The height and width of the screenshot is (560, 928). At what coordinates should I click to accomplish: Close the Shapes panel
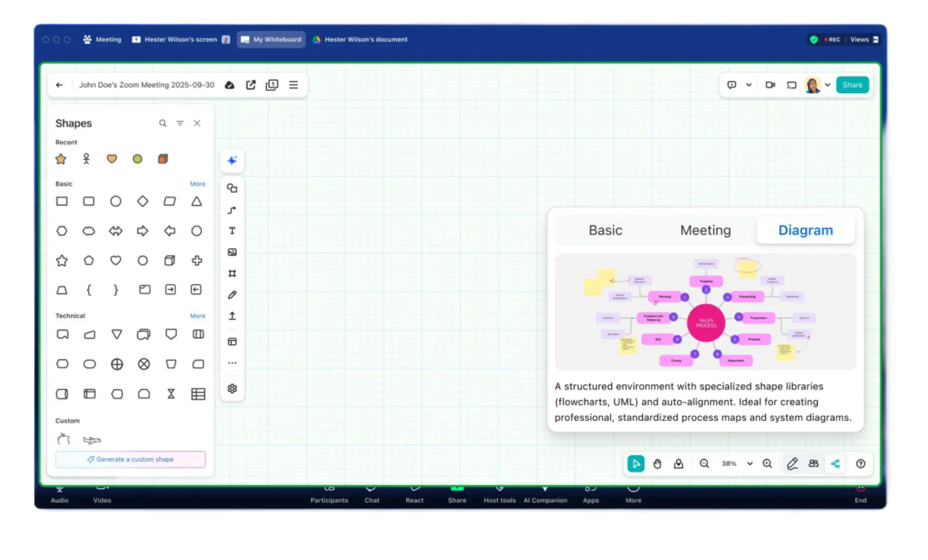click(x=197, y=123)
